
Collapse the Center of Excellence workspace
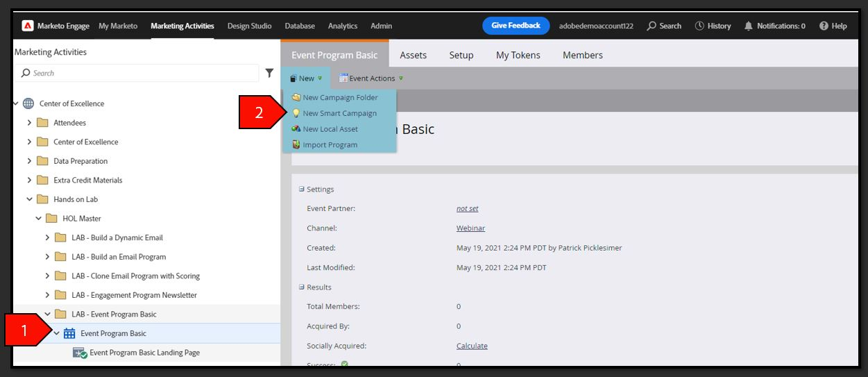[x=15, y=103]
